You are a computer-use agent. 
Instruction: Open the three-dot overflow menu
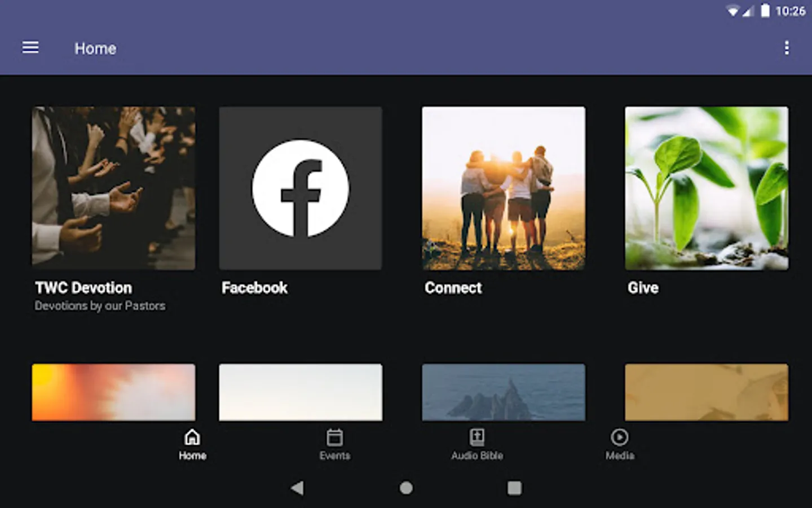(x=787, y=48)
